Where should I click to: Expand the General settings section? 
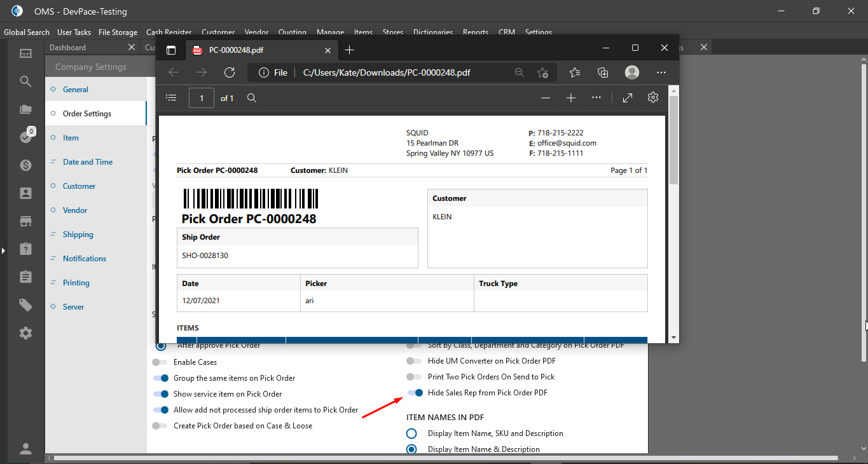[75, 90]
